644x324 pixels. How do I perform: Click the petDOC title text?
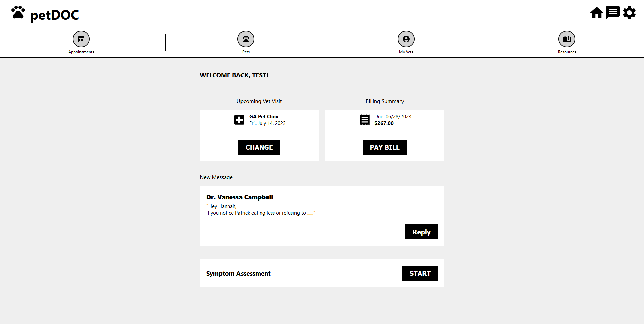coord(55,15)
